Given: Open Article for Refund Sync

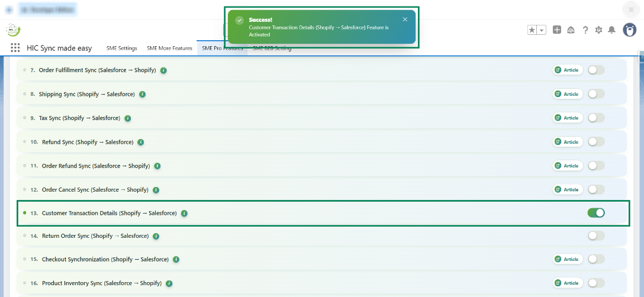Looking at the screenshot, I should (568, 142).
